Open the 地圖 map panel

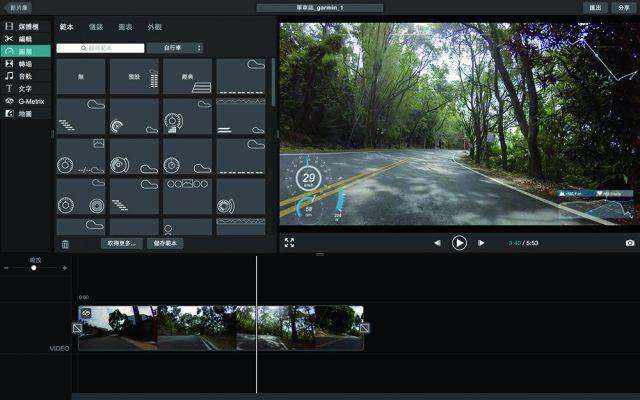(24, 114)
